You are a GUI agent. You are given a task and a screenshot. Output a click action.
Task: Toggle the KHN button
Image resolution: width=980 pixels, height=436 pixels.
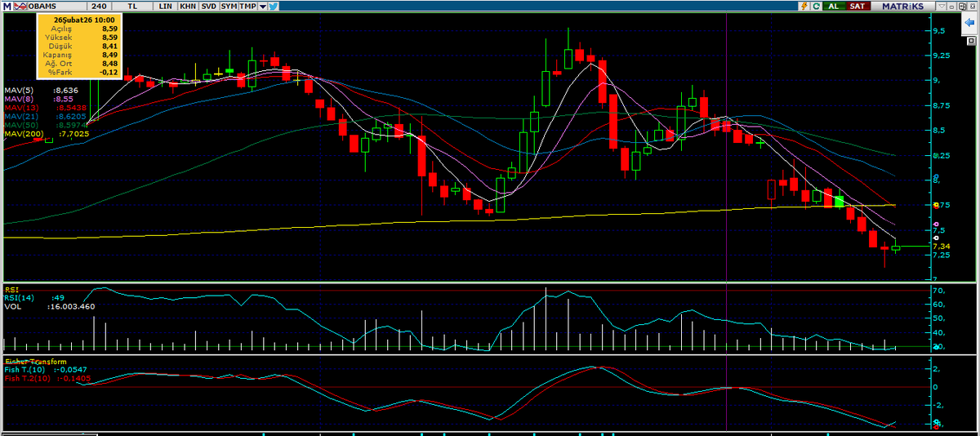pyautogui.click(x=188, y=6)
